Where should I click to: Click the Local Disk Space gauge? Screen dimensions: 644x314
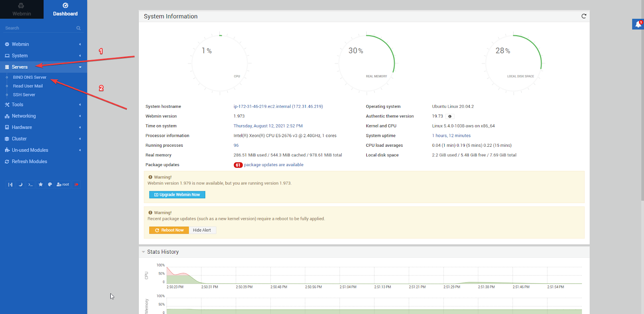click(x=514, y=63)
